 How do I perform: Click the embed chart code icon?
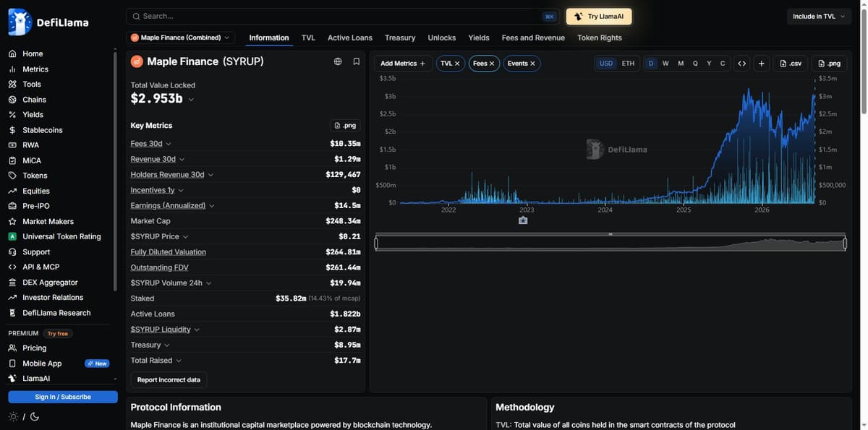point(741,64)
